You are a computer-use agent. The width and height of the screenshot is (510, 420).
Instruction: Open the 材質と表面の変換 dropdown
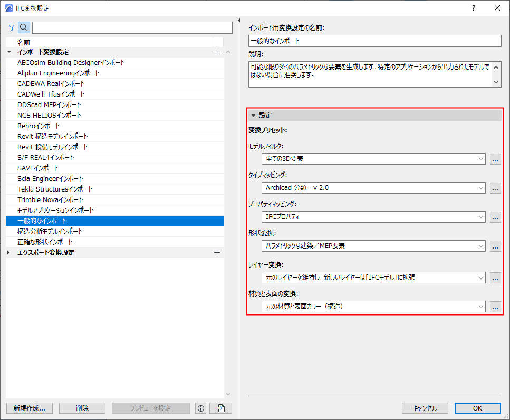click(373, 307)
